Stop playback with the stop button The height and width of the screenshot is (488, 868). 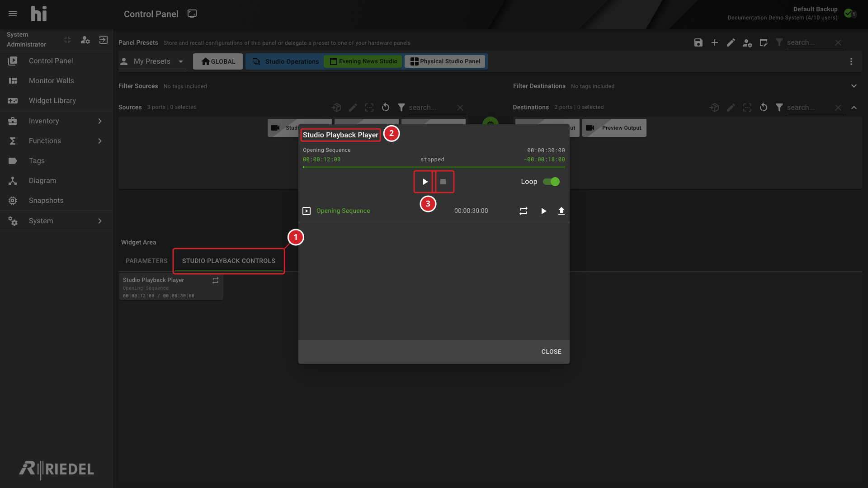click(443, 182)
